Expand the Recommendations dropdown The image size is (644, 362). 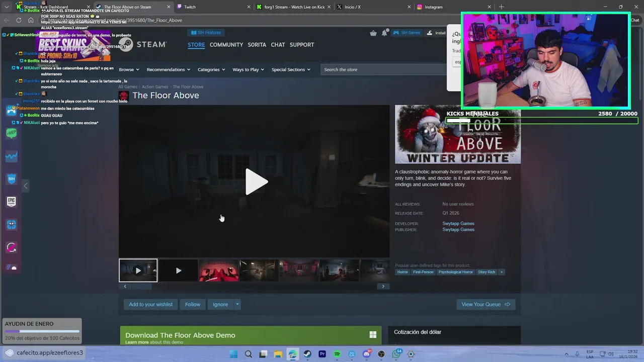click(169, 69)
